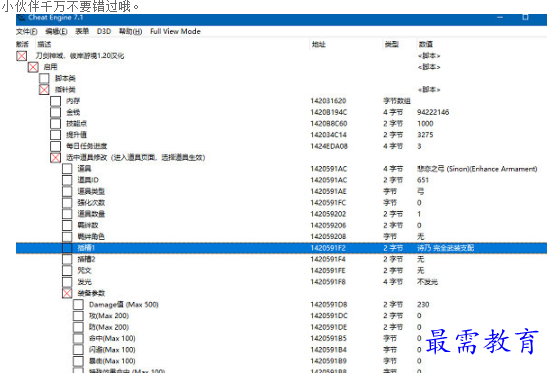Select the 弓 value in 道具类型 row
This screenshot has width=547, height=373.
click(421, 191)
